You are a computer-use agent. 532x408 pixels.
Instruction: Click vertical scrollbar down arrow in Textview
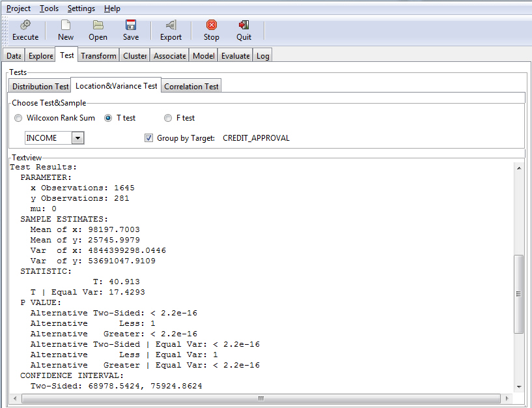(x=519, y=386)
